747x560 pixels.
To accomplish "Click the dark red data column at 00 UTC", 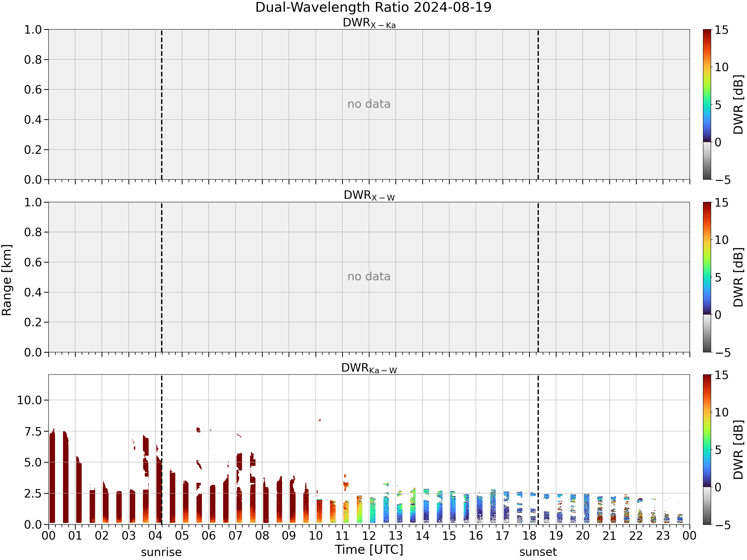I will pyautogui.click(x=52, y=477).
